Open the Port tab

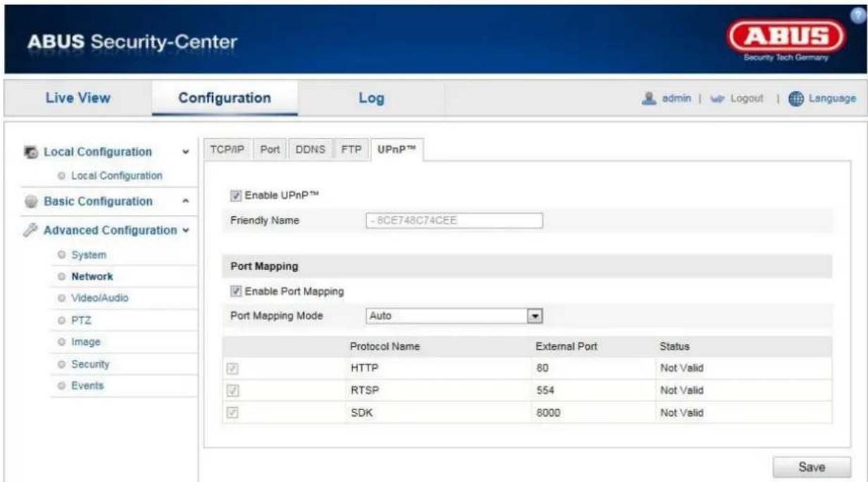[270, 150]
